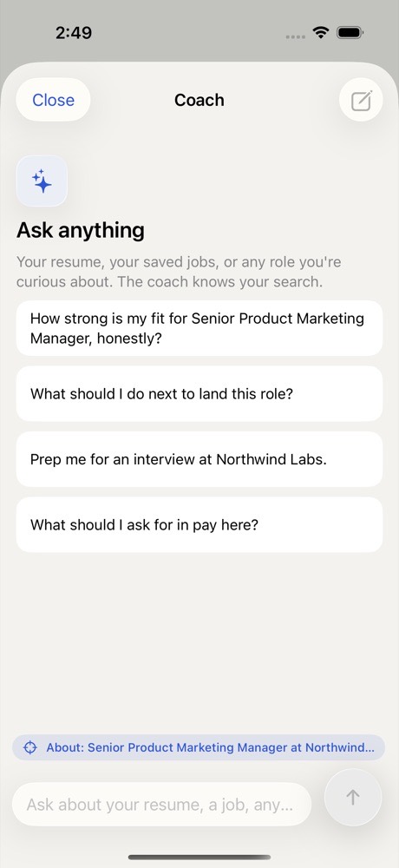Viewport: 399px width, 868px height.
Task: Pick 'Prep me for an interview' suggestion
Action: (199, 459)
